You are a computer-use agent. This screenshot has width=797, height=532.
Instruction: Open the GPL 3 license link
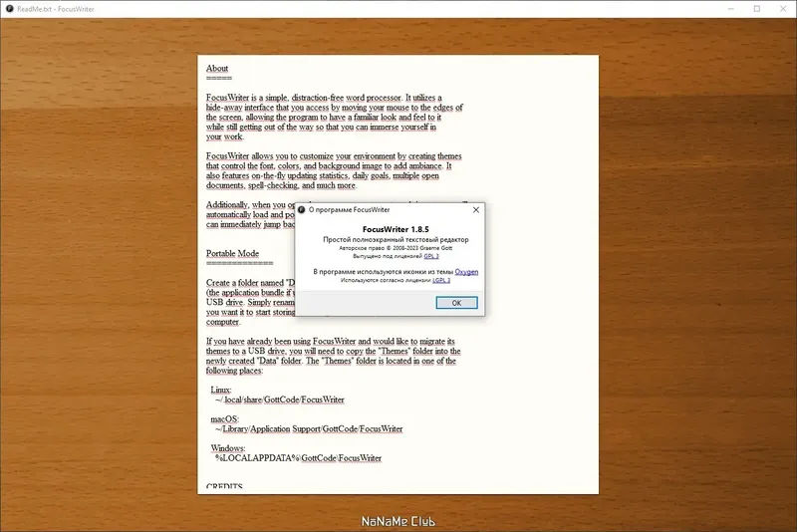pos(431,256)
